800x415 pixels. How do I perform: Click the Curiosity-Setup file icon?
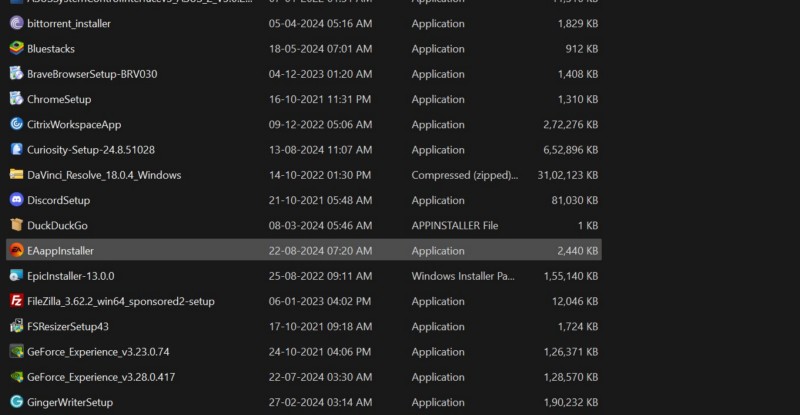[16, 150]
